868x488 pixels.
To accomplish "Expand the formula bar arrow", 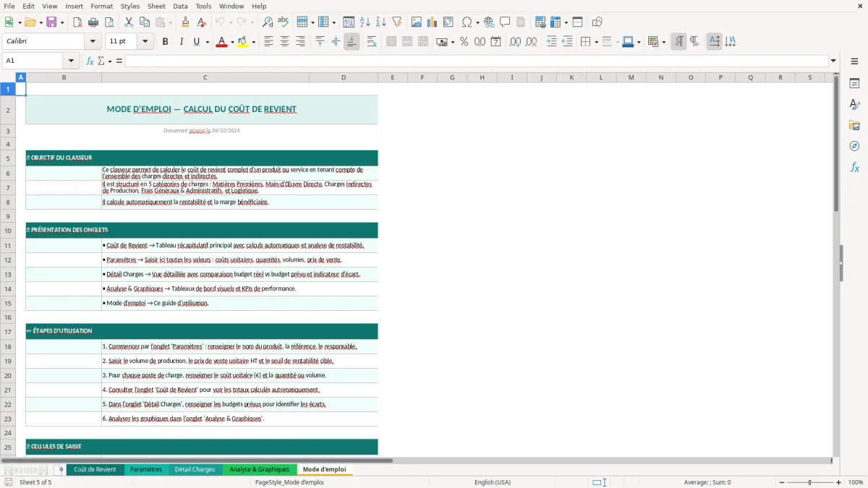I will [x=834, y=61].
